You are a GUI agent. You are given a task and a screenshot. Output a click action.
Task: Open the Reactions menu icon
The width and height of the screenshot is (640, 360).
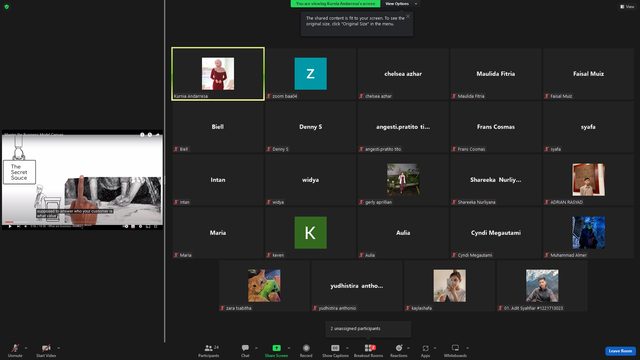tap(399, 348)
